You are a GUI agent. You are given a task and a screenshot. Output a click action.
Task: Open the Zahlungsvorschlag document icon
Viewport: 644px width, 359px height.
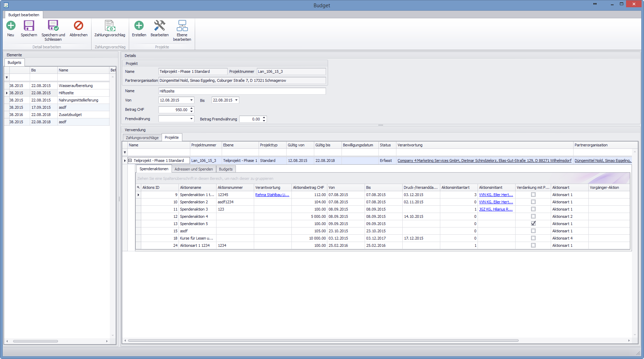tap(109, 26)
